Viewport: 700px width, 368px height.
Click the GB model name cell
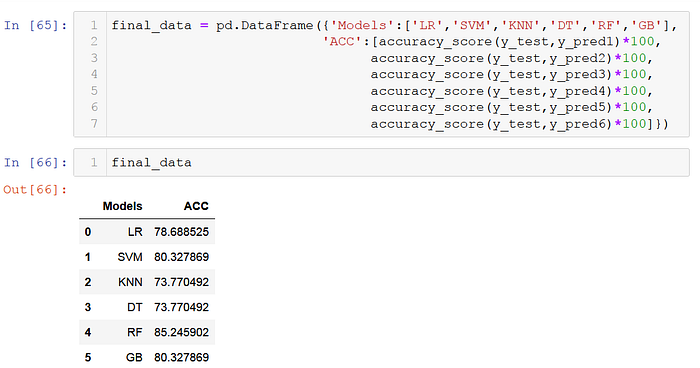tap(134, 357)
